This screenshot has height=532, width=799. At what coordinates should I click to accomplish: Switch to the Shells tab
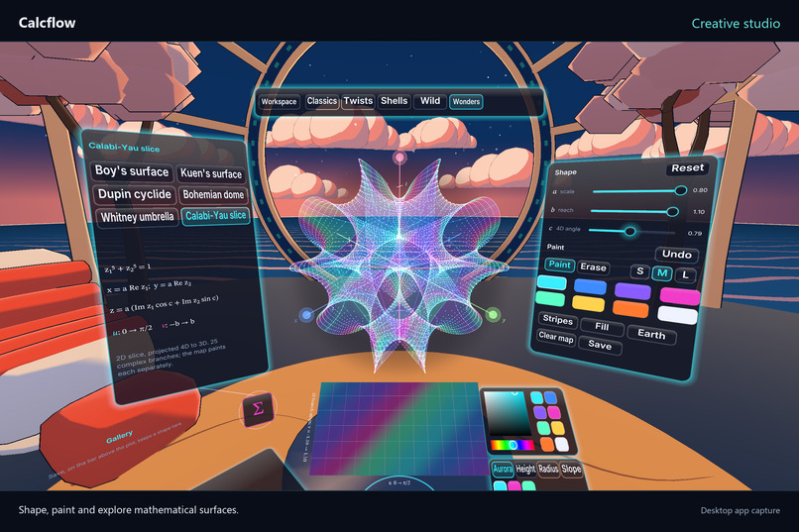pos(394,101)
